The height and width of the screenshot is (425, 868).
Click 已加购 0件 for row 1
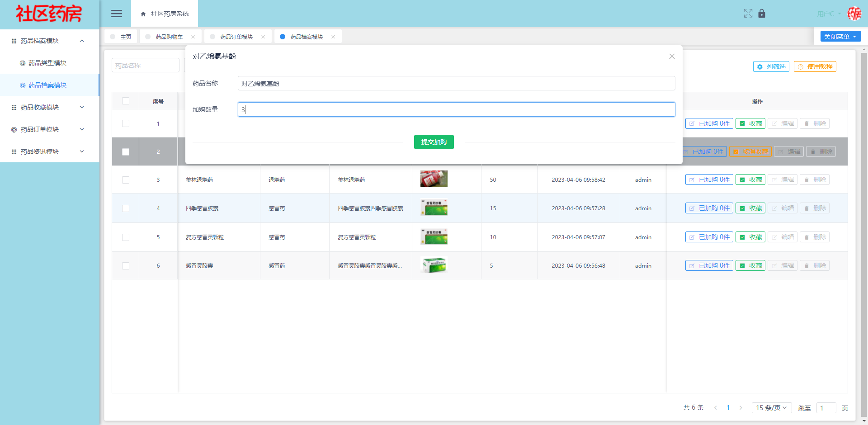coord(709,123)
